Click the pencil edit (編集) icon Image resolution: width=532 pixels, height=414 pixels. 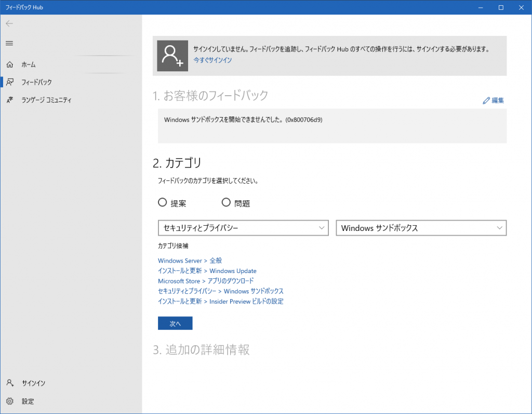486,100
